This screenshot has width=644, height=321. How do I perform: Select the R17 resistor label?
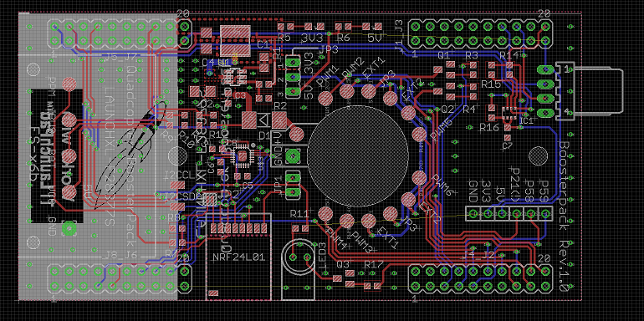click(x=373, y=263)
